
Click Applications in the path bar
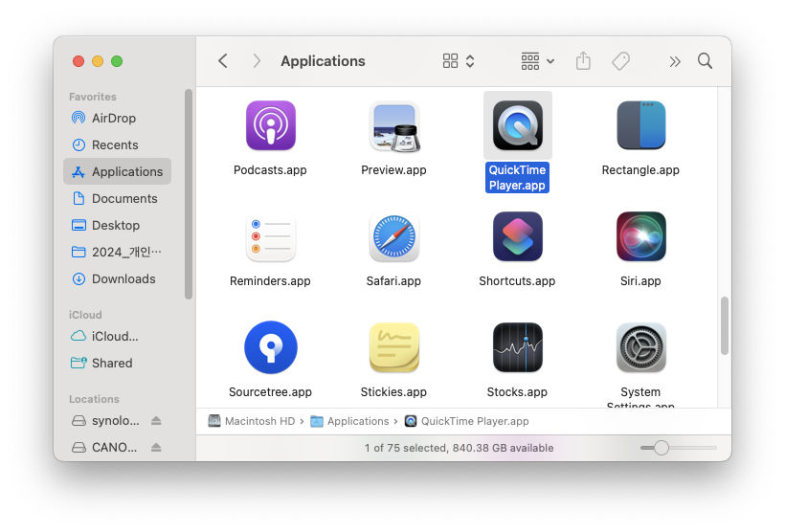click(x=349, y=421)
